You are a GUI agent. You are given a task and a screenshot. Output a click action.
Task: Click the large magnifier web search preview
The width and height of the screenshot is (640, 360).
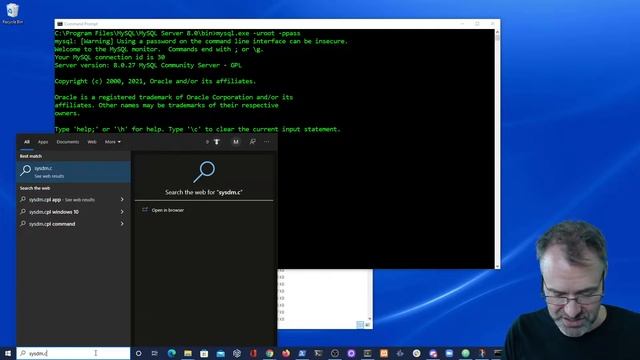[204, 171]
